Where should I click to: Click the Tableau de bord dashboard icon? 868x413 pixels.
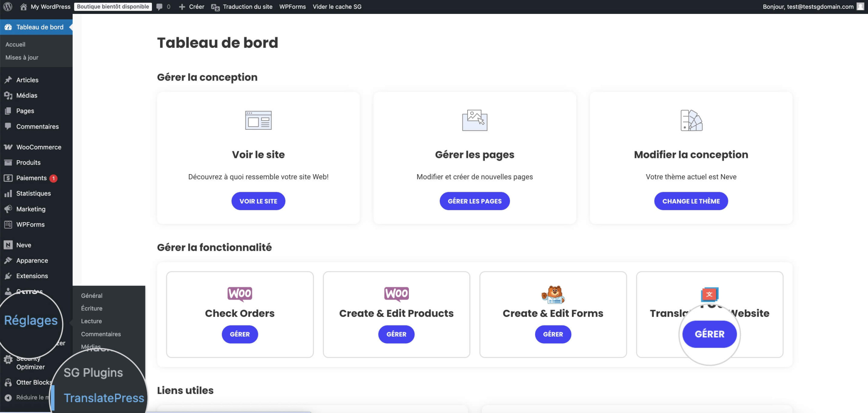click(8, 27)
